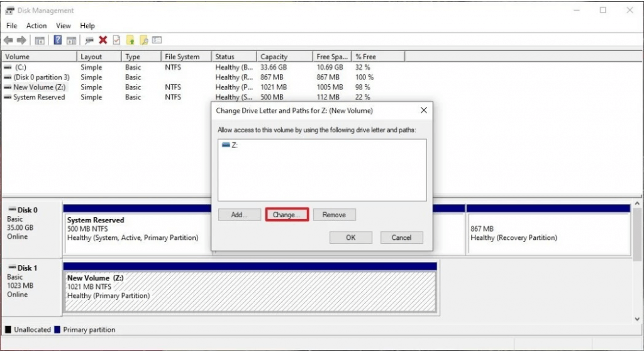This screenshot has height=352, width=644.
Task: Click the drive icon beside New Volume (Z:) row
Action: (8, 87)
